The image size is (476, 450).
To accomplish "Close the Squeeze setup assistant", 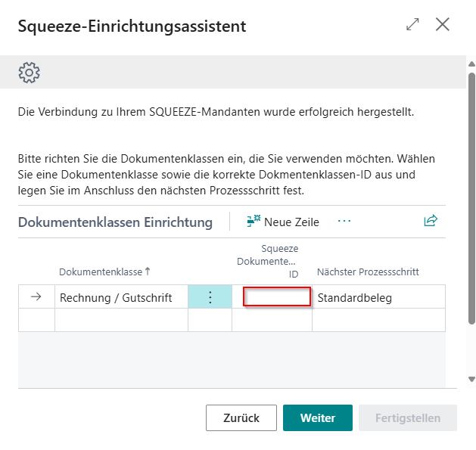I will (x=443, y=25).
